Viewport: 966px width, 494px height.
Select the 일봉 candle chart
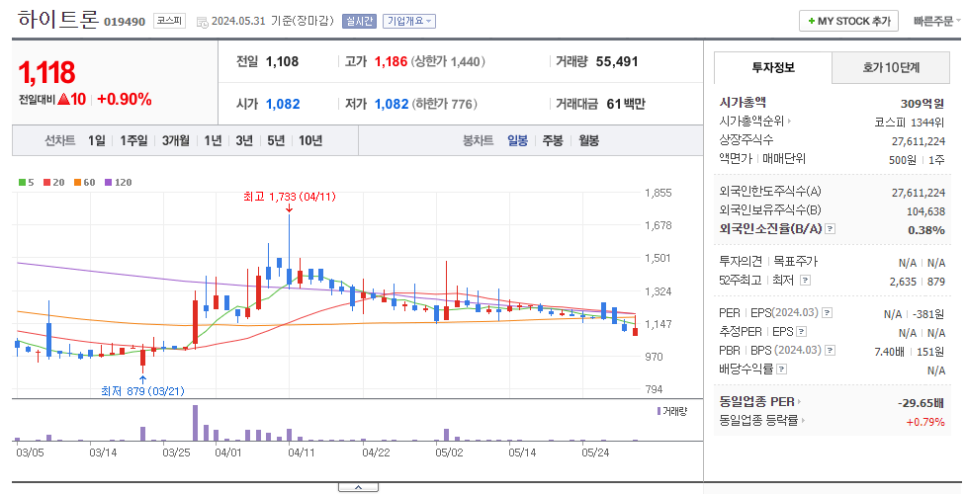click(x=518, y=141)
